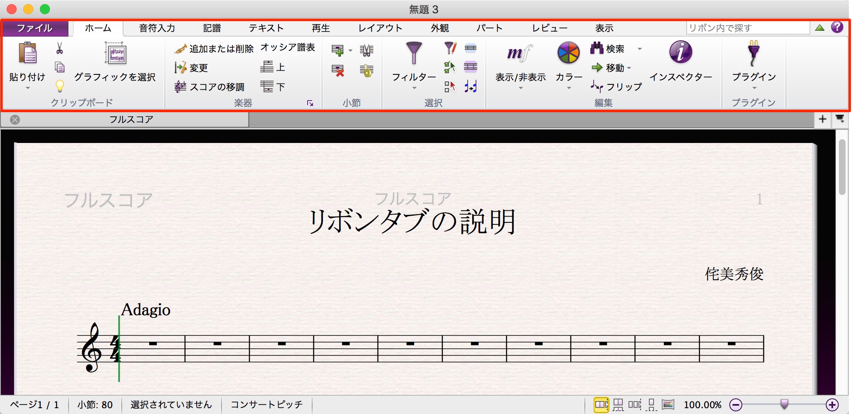Expand the 検索 dropdown arrow
The height and width of the screenshot is (414, 868).
point(640,49)
